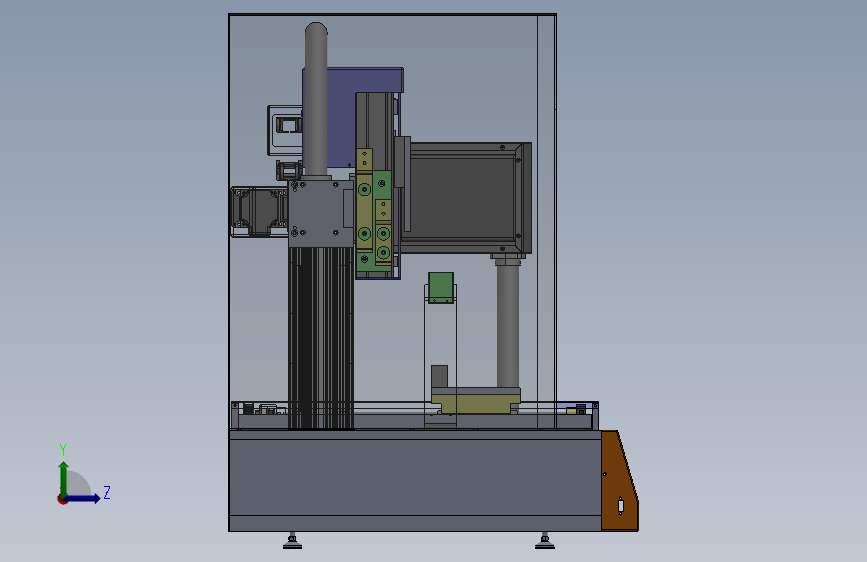The image size is (867, 562).
Task: Select the gray support post under dark box
Action: (508, 324)
